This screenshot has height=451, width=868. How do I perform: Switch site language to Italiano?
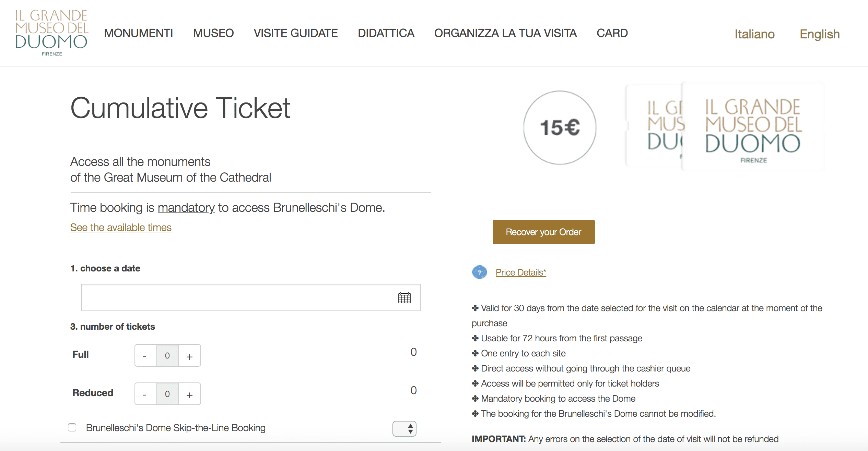pos(753,33)
